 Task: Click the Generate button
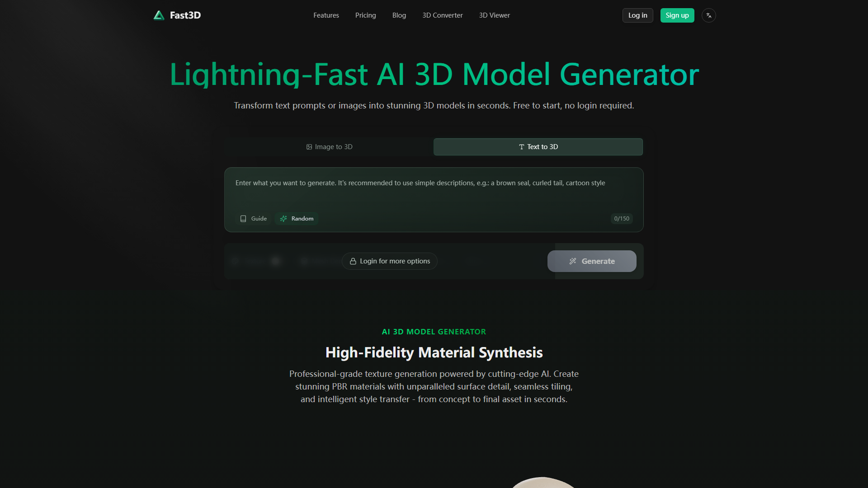(592, 261)
